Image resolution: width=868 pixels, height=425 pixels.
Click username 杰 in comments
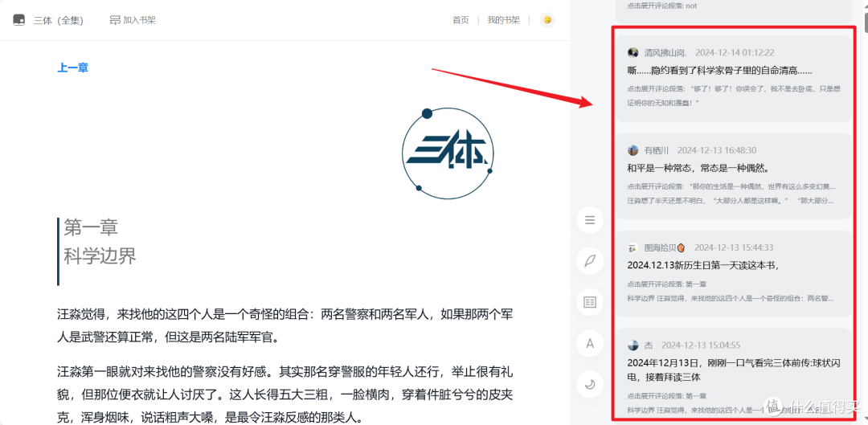(649, 345)
